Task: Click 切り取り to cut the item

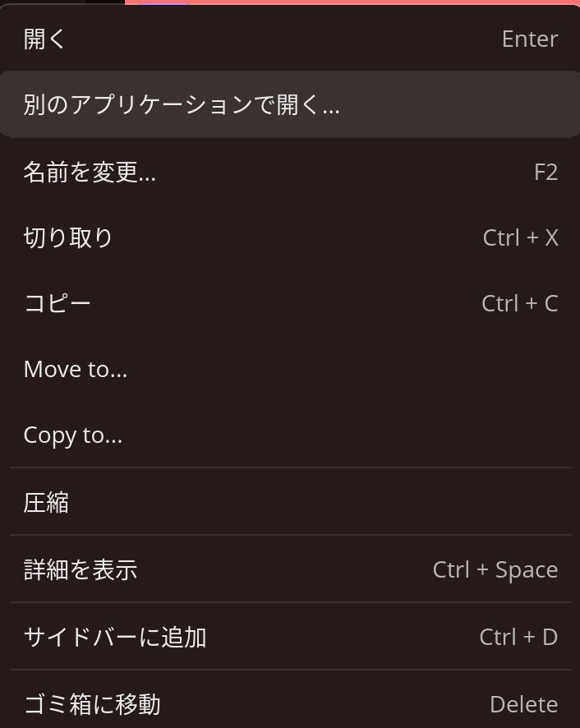Action: 68,237
